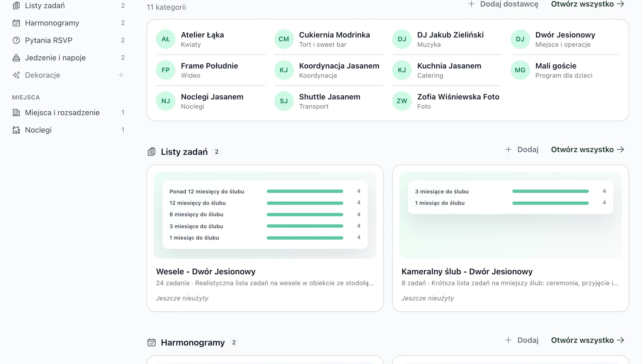
Task: Click 8 zadań description text
Action: (510, 283)
